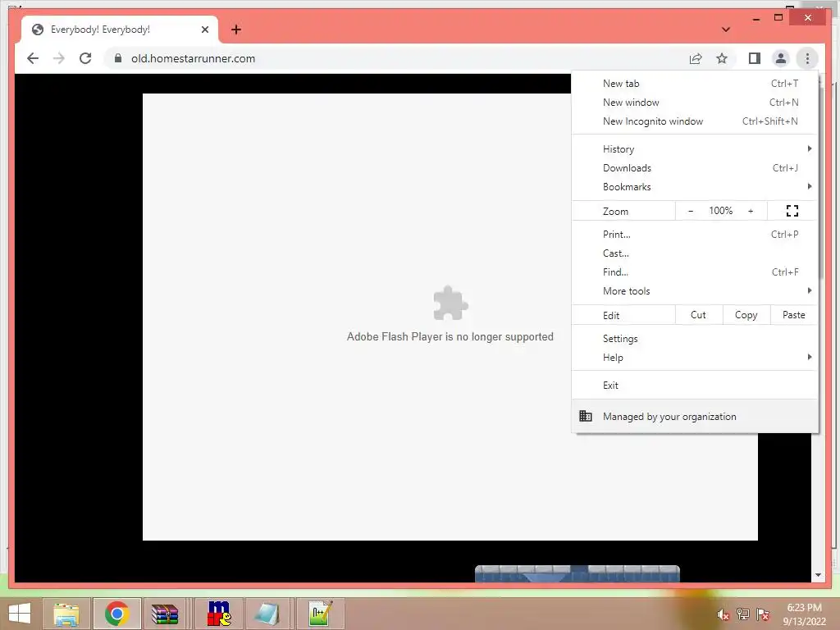Viewport: 840px width, 630px height.
Task: Click the organization building icon
Action: 586,416
